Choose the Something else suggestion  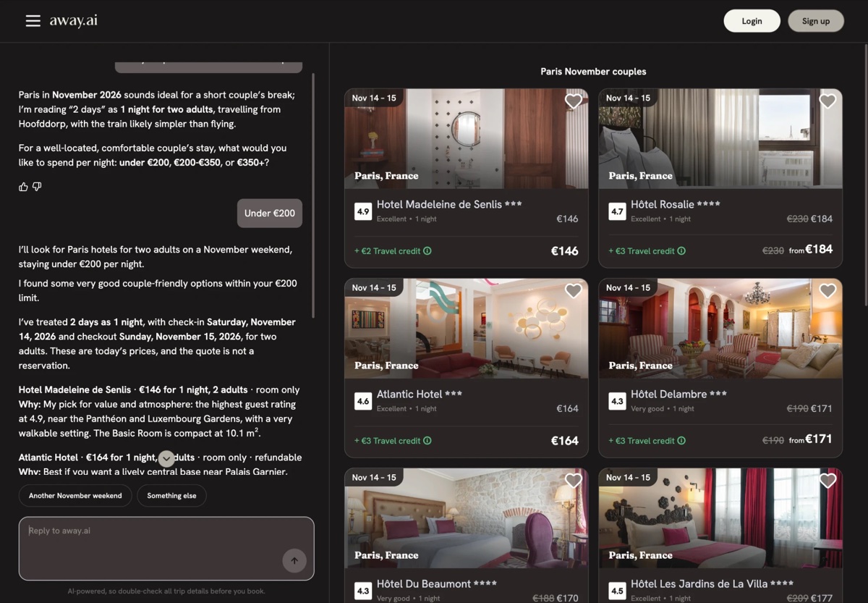click(171, 496)
